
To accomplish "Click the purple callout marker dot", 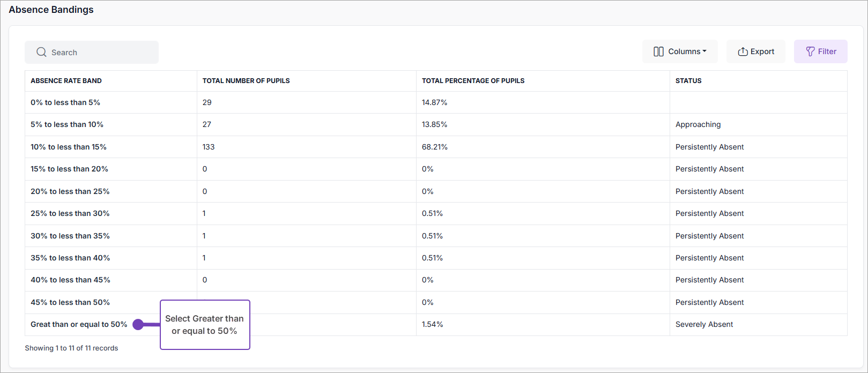I will 138,324.
